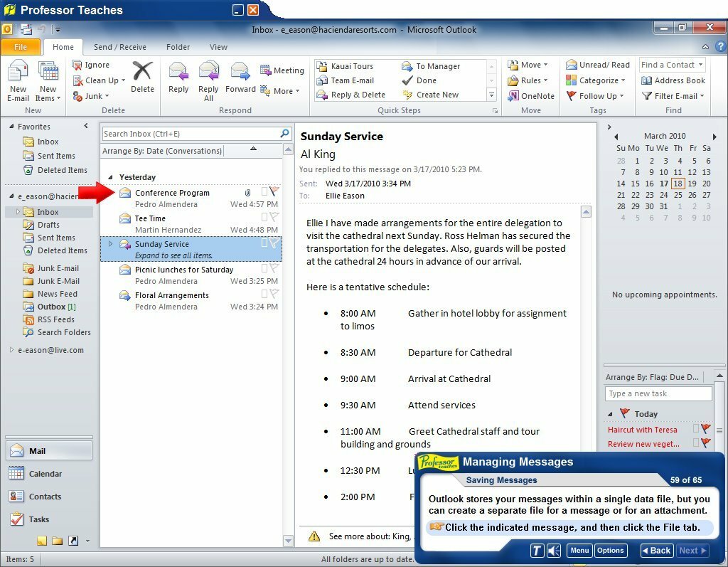Switch to the Folder tab
Viewport: 728px width, 567px height.
click(x=178, y=47)
